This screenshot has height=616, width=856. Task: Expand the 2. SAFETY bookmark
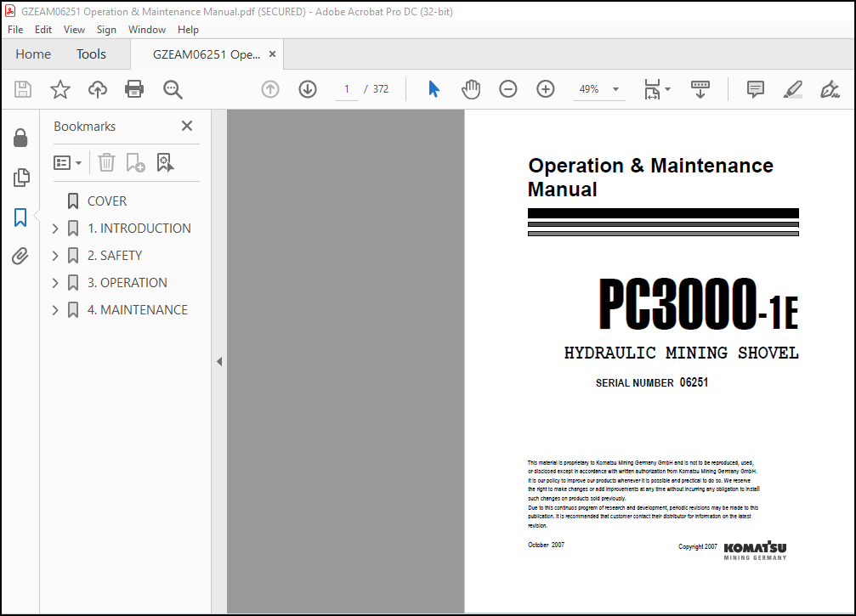(x=55, y=256)
